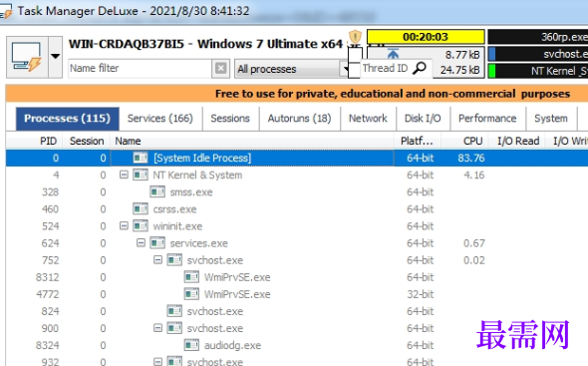588x366 pixels.
Task: Open the System tab
Action: pos(551,119)
